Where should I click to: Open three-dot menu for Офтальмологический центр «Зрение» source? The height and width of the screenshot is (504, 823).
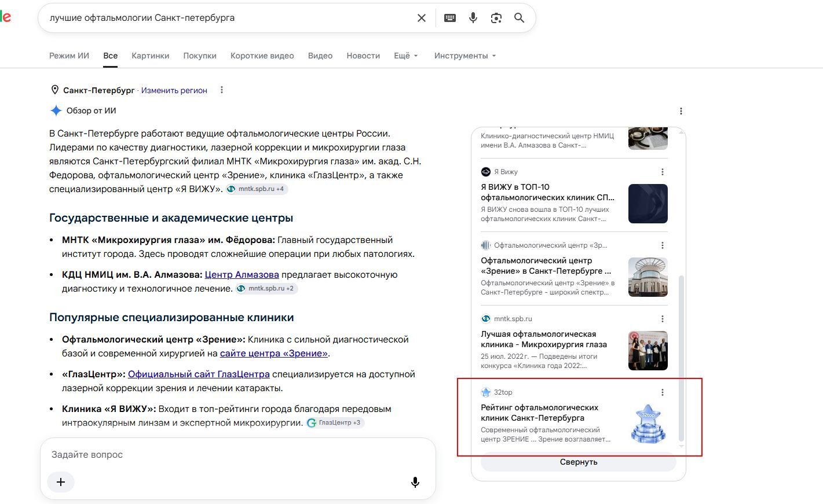(663, 245)
